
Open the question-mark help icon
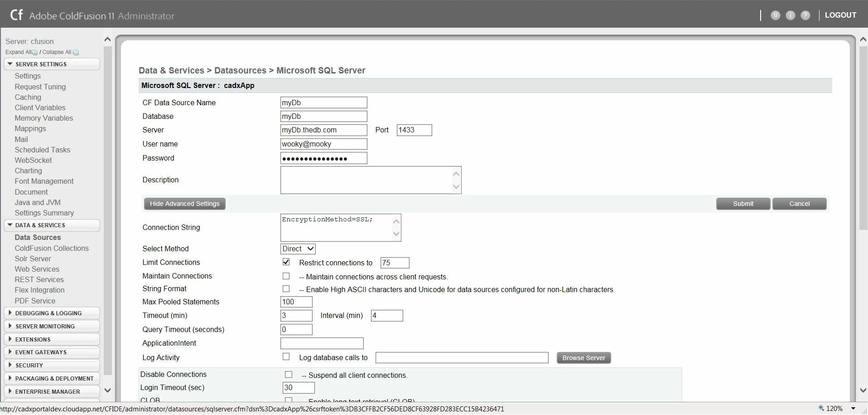pos(805,15)
